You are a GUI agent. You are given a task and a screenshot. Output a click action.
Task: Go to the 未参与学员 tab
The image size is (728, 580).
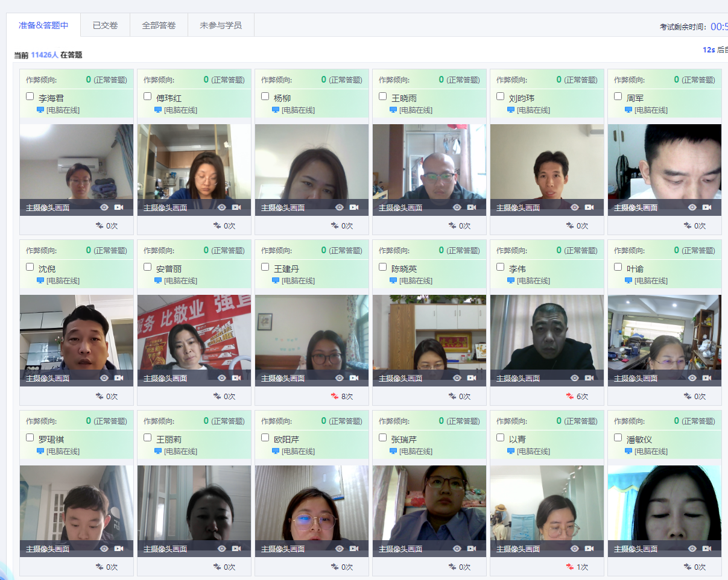click(221, 25)
